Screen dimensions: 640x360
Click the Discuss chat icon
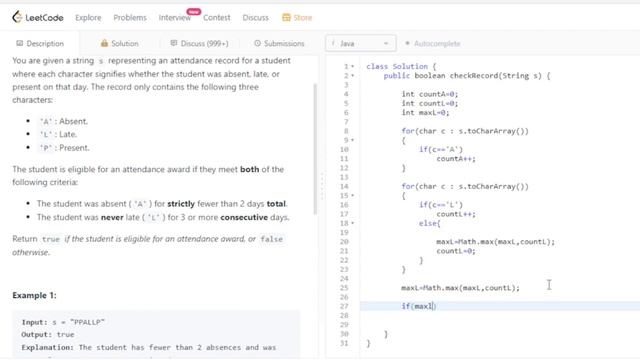[174, 43]
